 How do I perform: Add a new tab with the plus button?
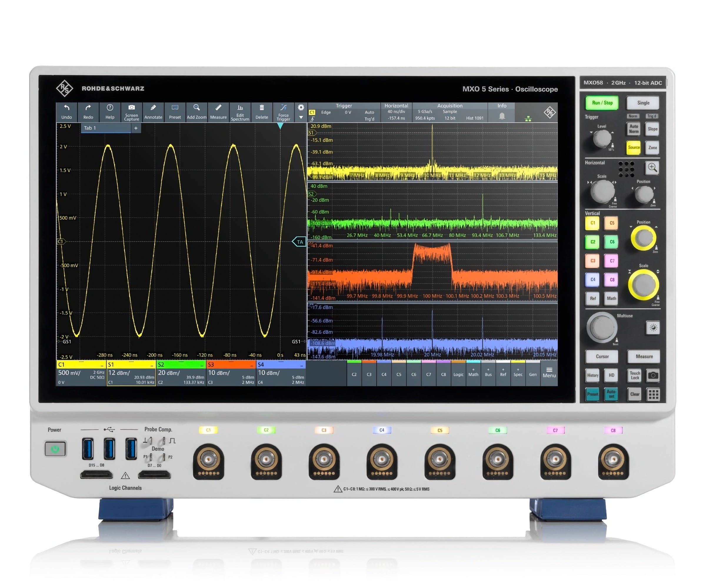[x=136, y=128]
